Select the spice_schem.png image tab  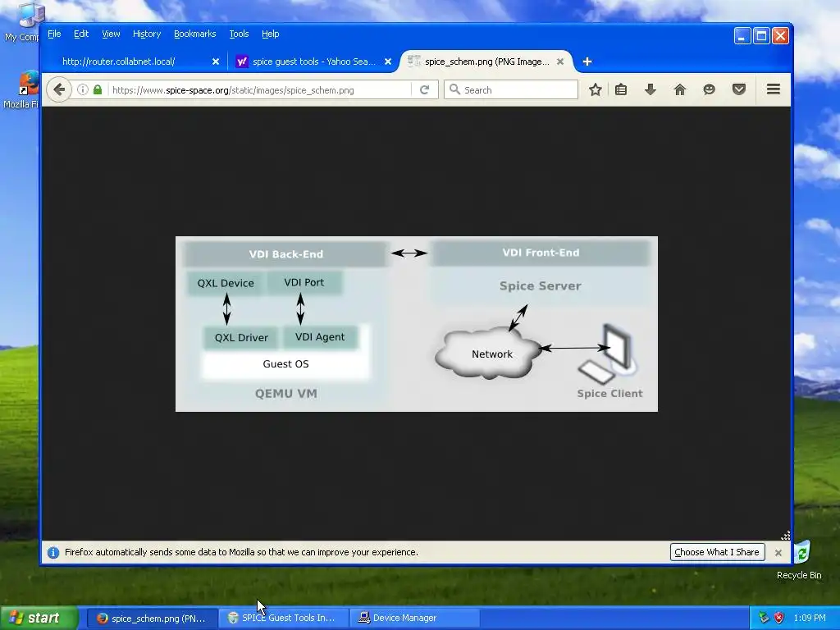point(486,62)
